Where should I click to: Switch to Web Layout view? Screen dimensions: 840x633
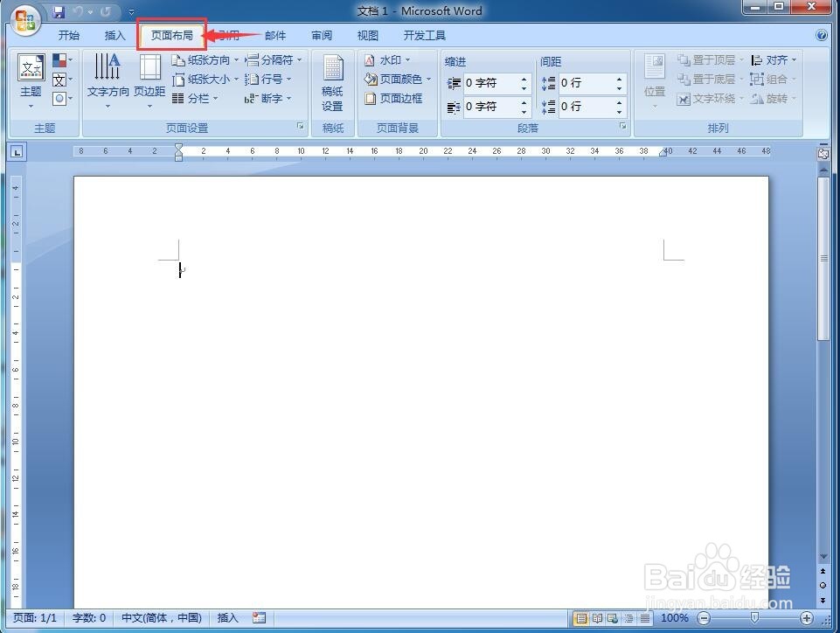(x=613, y=618)
